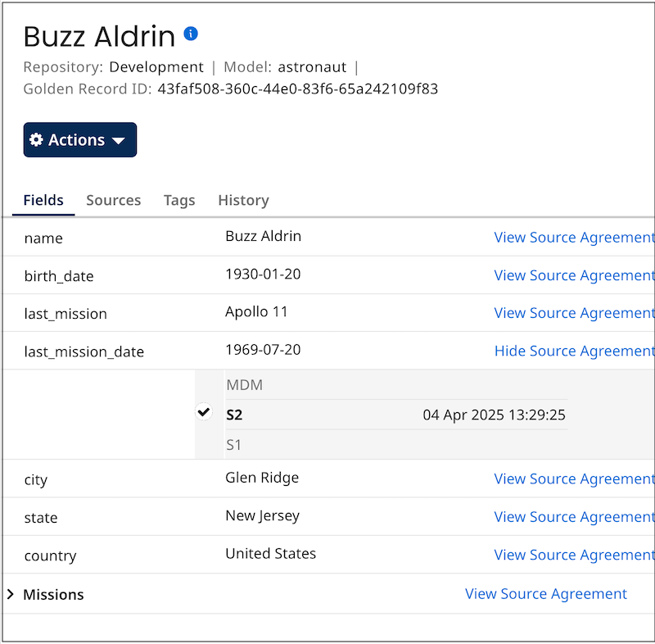Image resolution: width=655 pixels, height=644 pixels.
Task: Click the checkmark icon next to S2
Action: pyautogui.click(x=204, y=413)
